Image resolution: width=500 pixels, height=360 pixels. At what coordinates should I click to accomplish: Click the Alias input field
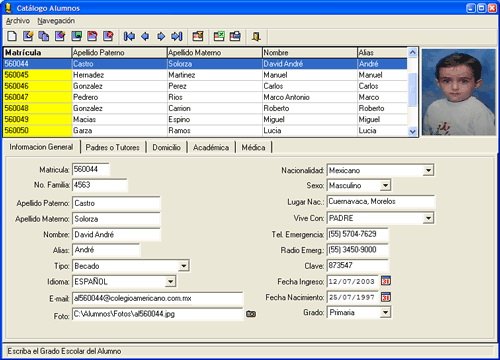pyautogui.click(x=106, y=250)
